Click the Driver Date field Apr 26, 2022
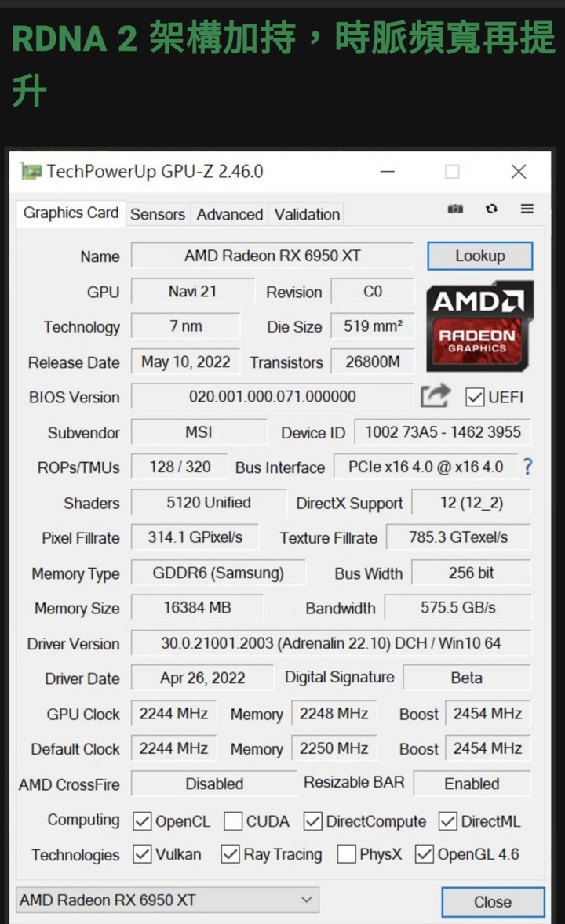565x924 pixels. click(x=202, y=678)
